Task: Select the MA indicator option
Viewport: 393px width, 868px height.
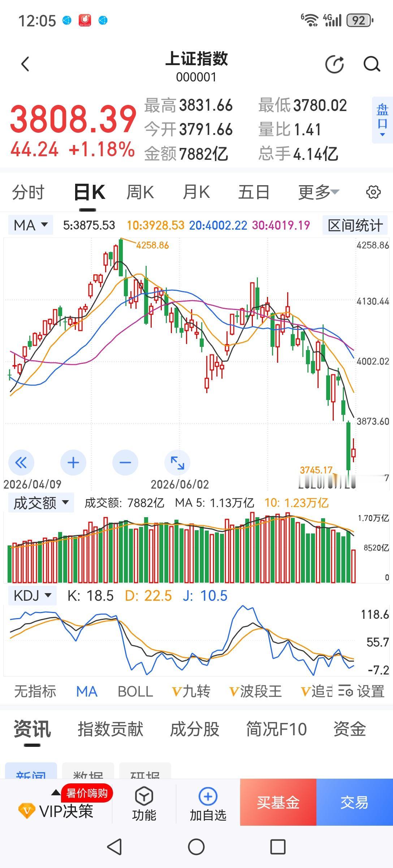Action: pyautogui.click(x=87, y=691)
